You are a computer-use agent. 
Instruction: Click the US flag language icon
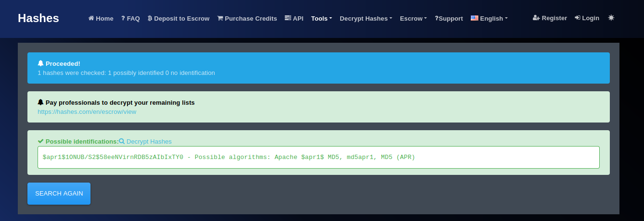coord(474,18)
